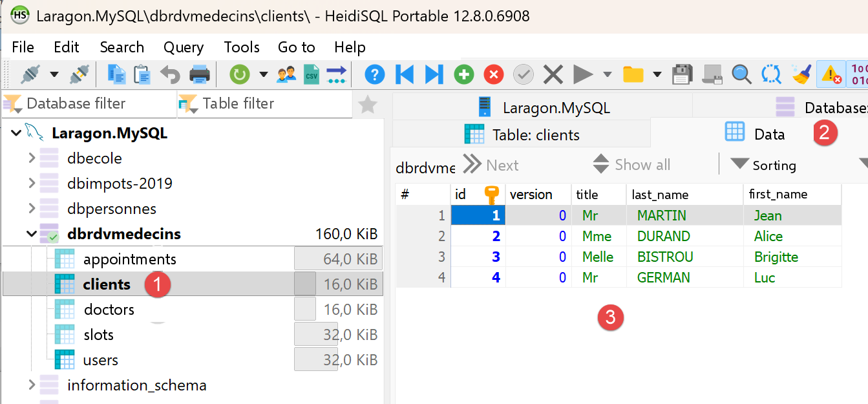Switch to the Table: clients tab
Screen dimensions: 868x404
click(x=522, y=134)
